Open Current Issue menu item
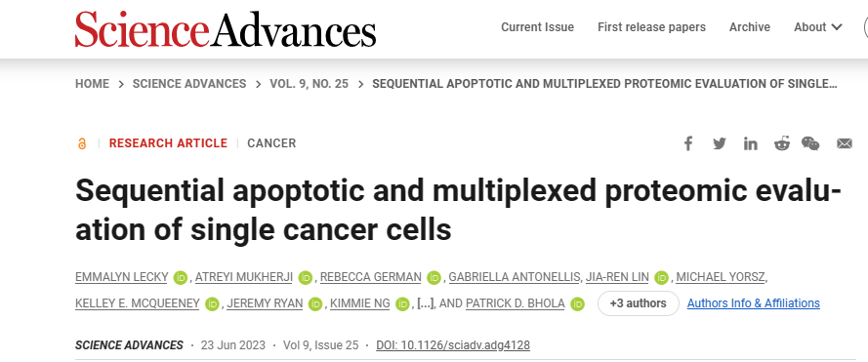 point(537,27)
